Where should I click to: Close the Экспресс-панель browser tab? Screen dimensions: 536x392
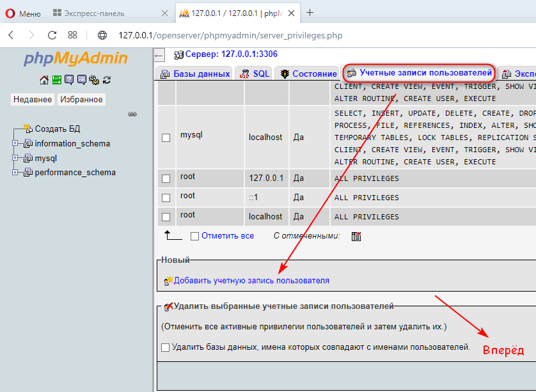(x=164, y=13)
